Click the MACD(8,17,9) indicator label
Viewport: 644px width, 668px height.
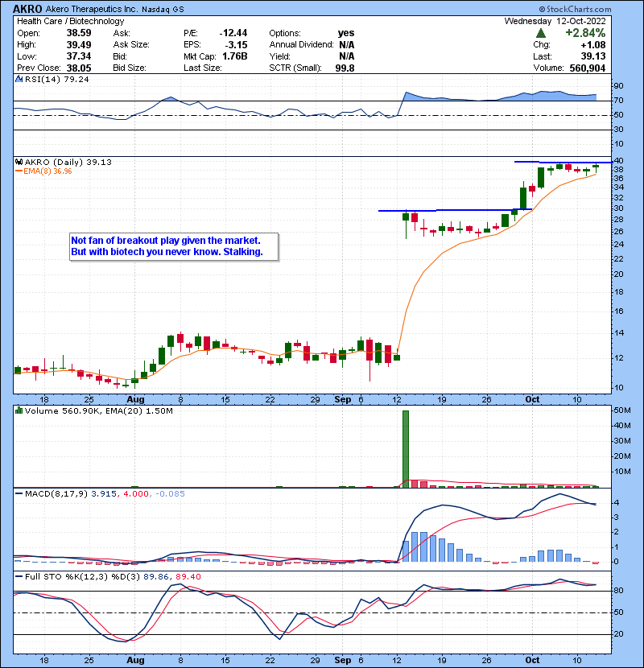pos(56,494)
